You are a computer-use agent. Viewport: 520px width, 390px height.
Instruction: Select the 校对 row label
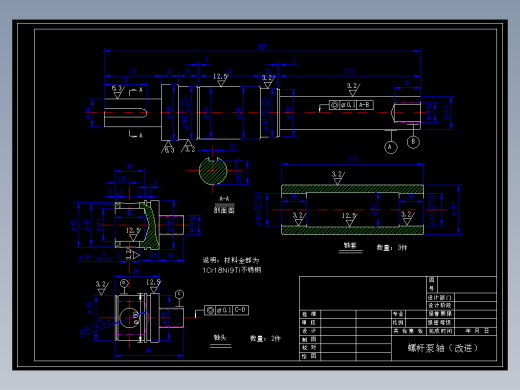click(x=309, y=348)
